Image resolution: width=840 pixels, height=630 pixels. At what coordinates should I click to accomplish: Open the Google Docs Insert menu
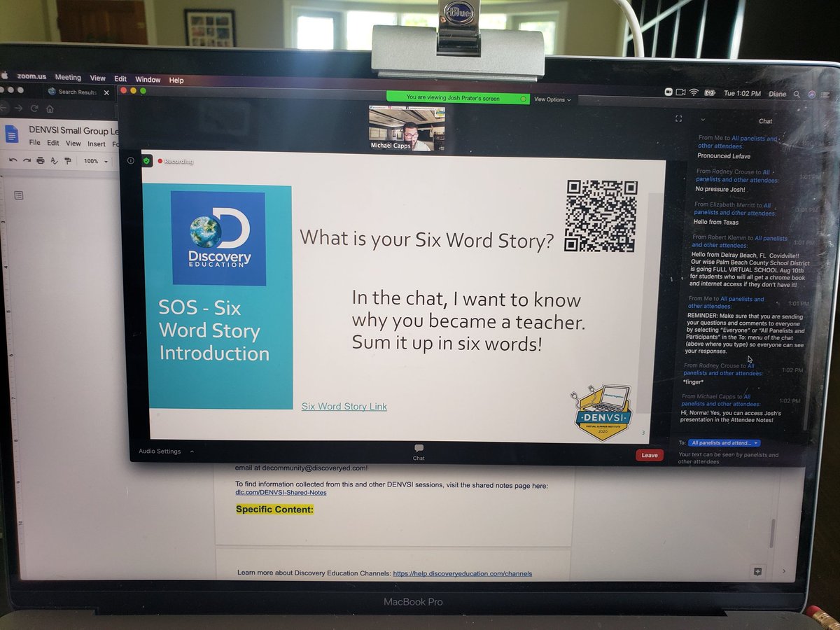97,144
